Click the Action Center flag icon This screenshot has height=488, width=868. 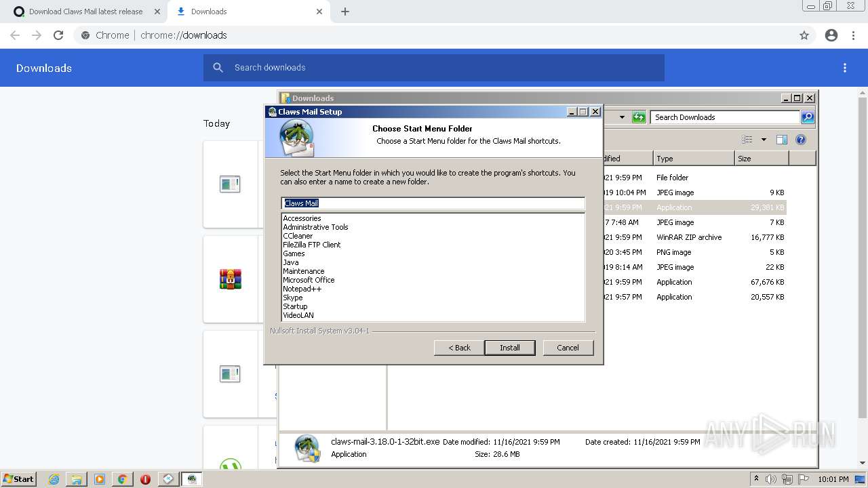click(x=803, y=479)
